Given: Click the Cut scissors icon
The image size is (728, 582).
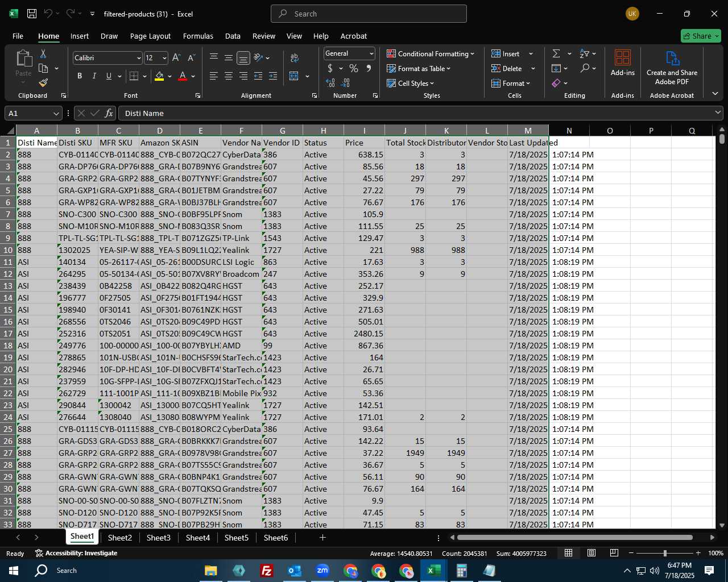Looking at the screenshot, I should click(x=43, y=53).
